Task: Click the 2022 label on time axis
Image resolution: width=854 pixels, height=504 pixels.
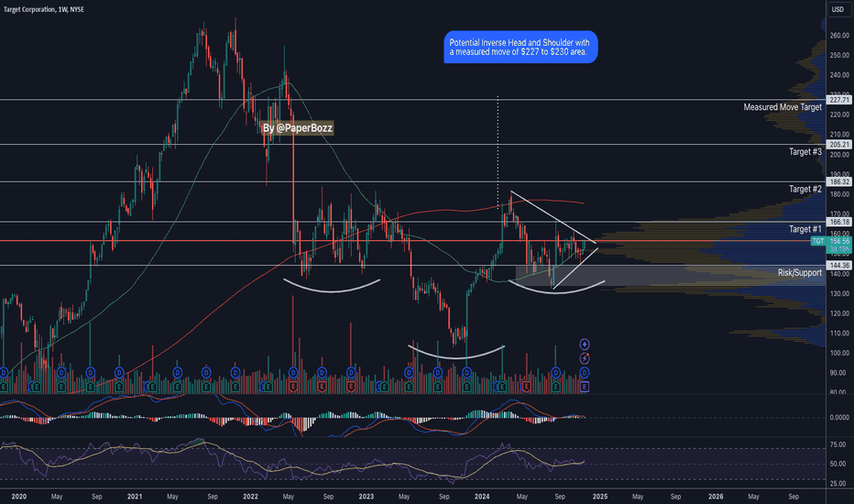Action: click(x=250, y=497)
